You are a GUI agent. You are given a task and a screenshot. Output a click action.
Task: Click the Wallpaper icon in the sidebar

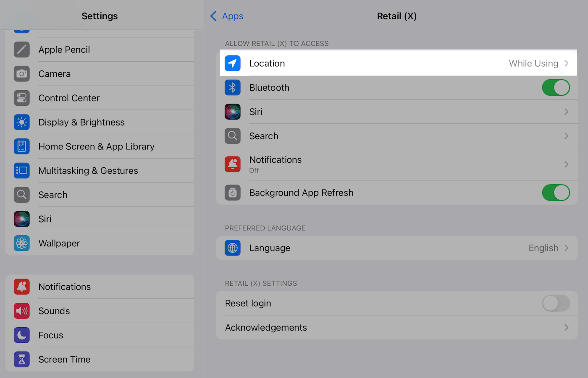coord(21,243)
